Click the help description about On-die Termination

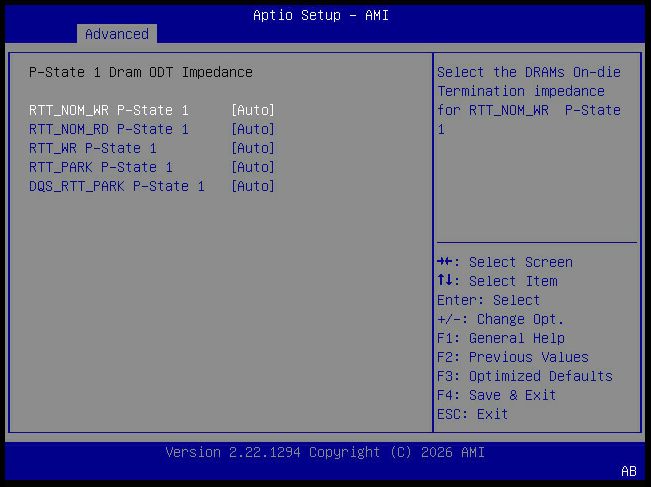pos(529,101)
